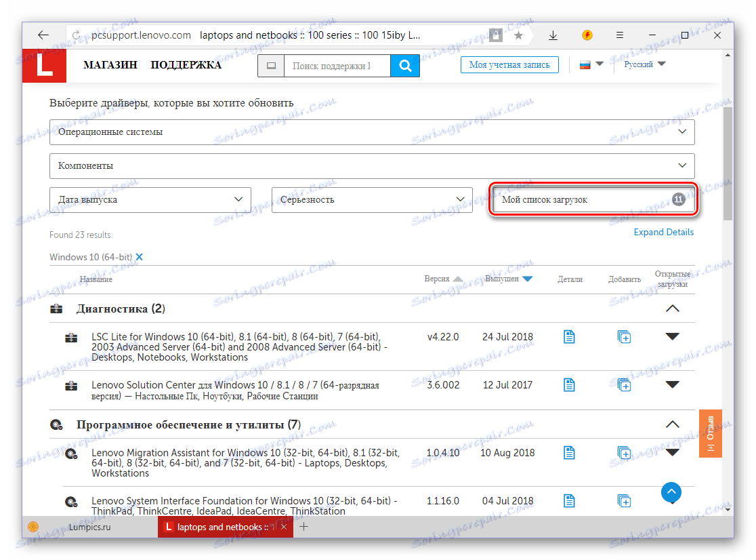Remove the Windows 10 (64-bit) filter
Image resolution: width=756 pixels, height=560 pixels.
(140, 257)
